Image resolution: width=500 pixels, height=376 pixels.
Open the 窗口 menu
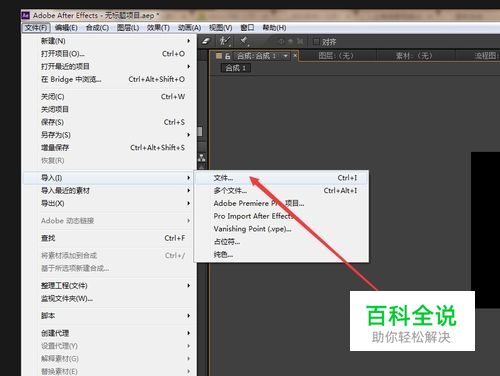pos(247,28)
